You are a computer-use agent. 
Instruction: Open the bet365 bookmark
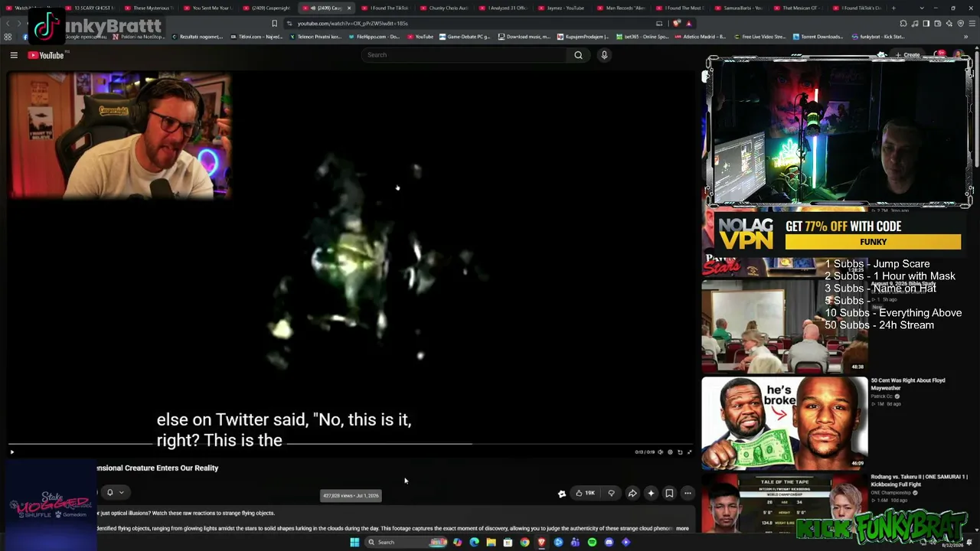tap(643, 37)
